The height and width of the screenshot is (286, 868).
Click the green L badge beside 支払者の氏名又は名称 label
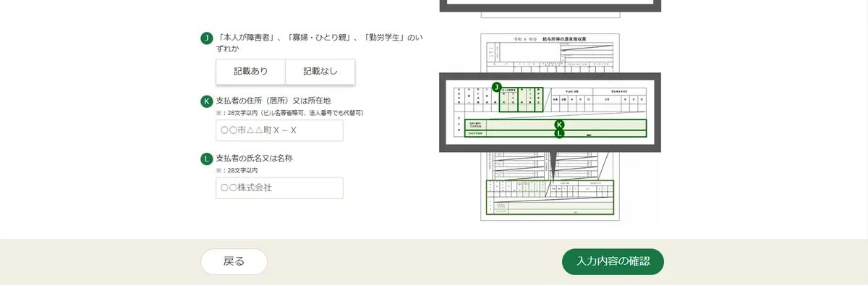coord(207,158)
